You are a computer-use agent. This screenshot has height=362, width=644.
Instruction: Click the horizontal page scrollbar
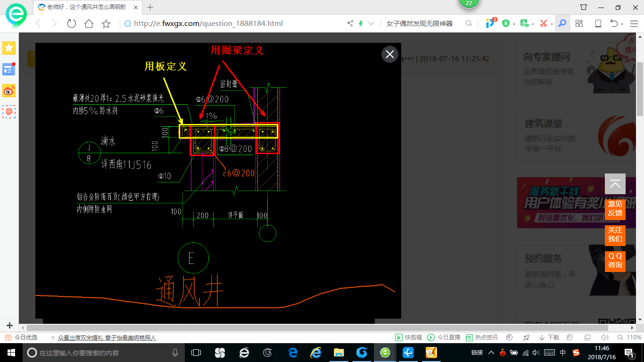(317, 328)
